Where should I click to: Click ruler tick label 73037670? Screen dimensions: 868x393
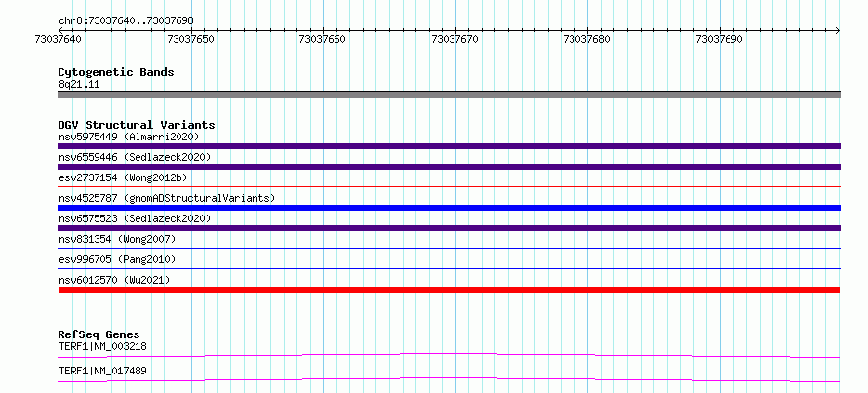tap(454, 39)
